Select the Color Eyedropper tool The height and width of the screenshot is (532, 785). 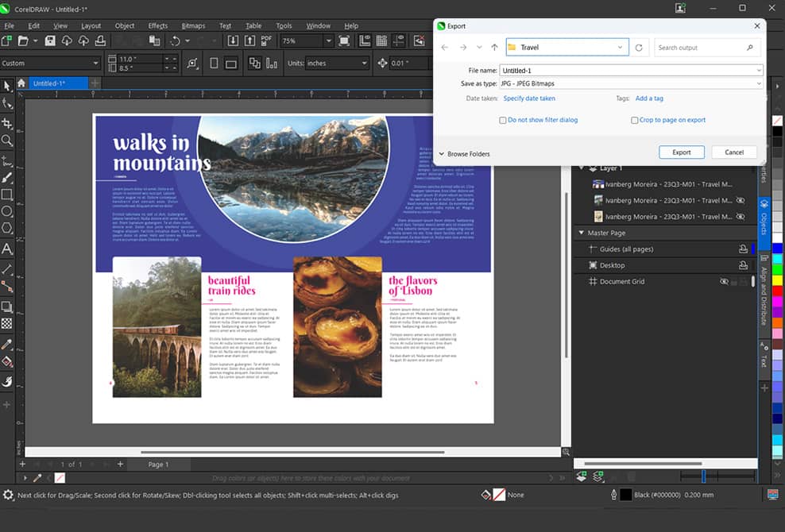pos(7,345)
